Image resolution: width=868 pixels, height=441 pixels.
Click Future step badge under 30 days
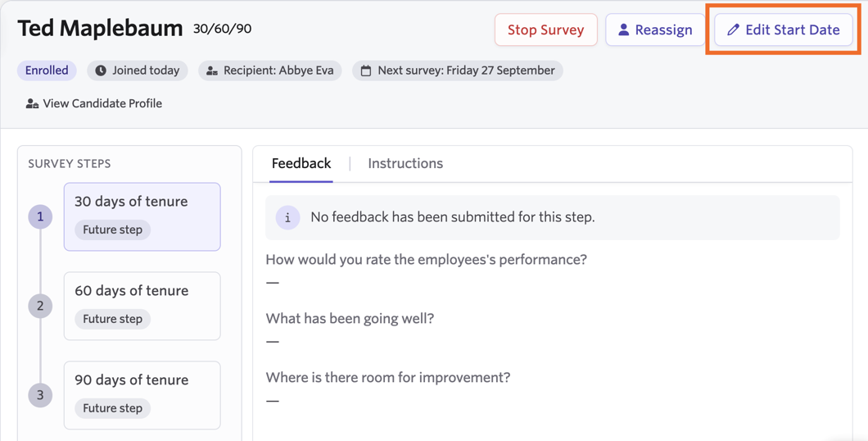tap(112, 230)
